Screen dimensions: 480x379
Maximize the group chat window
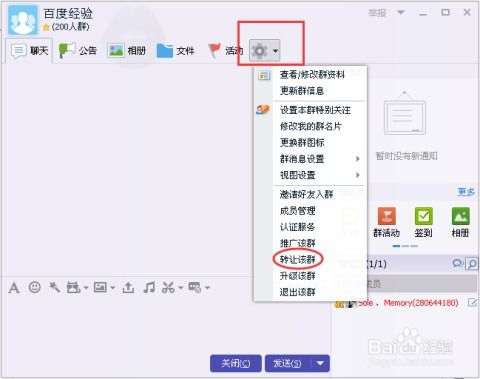coord(445,13)
